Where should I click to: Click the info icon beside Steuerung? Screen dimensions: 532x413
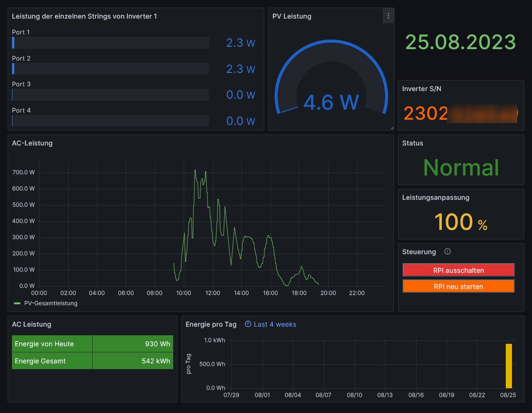point(447,252)
